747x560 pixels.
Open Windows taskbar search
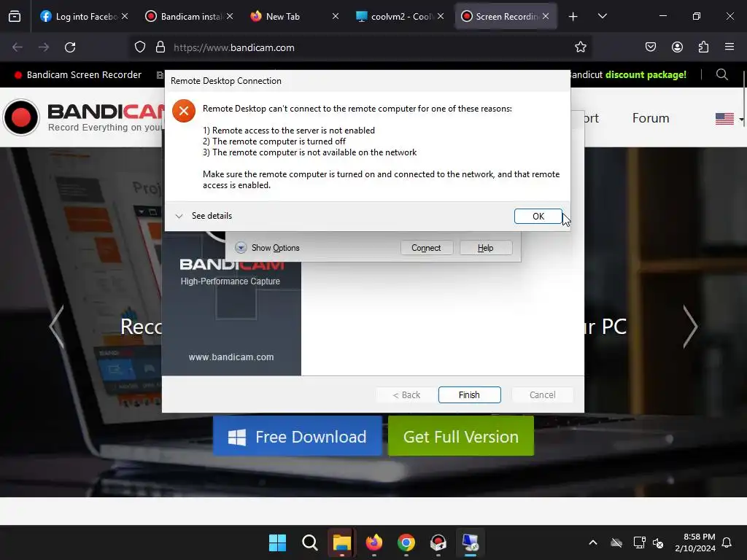pyautogui.click(x=309, y=542)
